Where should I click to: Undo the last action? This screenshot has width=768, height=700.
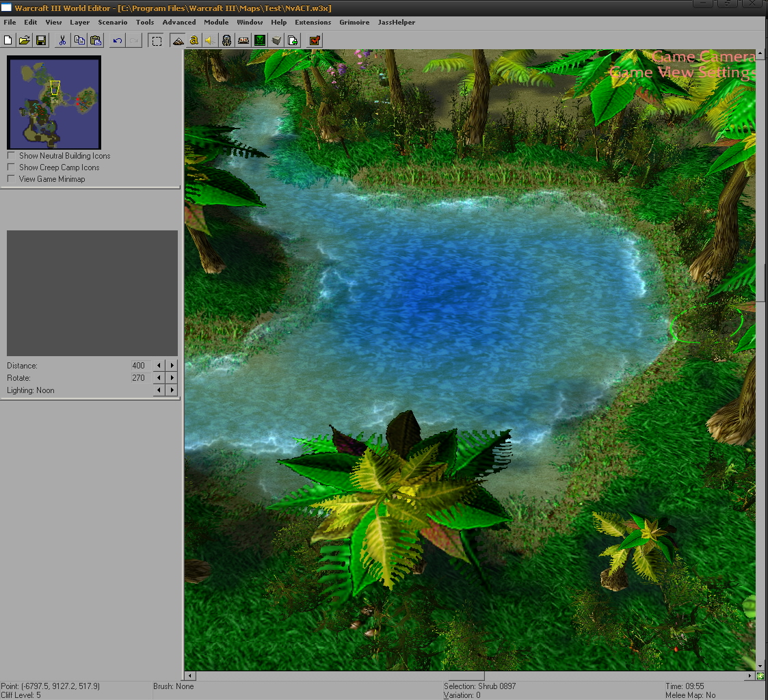coord(118,40)
